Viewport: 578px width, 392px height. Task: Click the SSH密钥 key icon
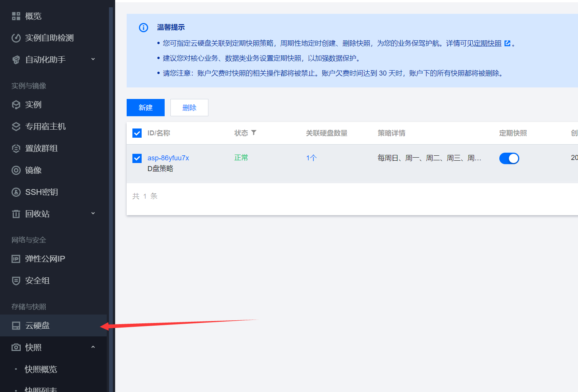(x=16, y=192)
